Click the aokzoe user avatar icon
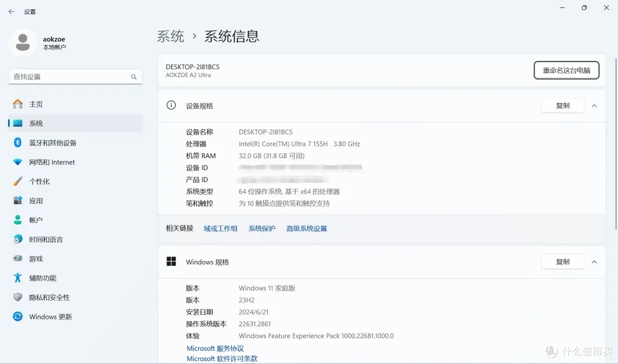618x364 pixels. click(x=23, y=42)
